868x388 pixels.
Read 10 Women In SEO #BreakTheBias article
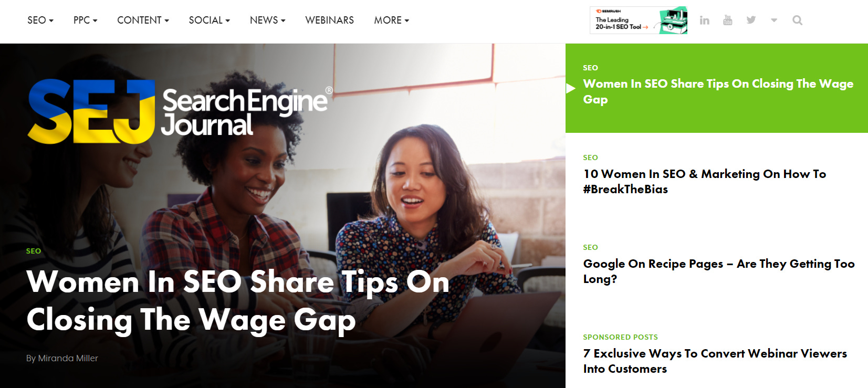(704, 181)
